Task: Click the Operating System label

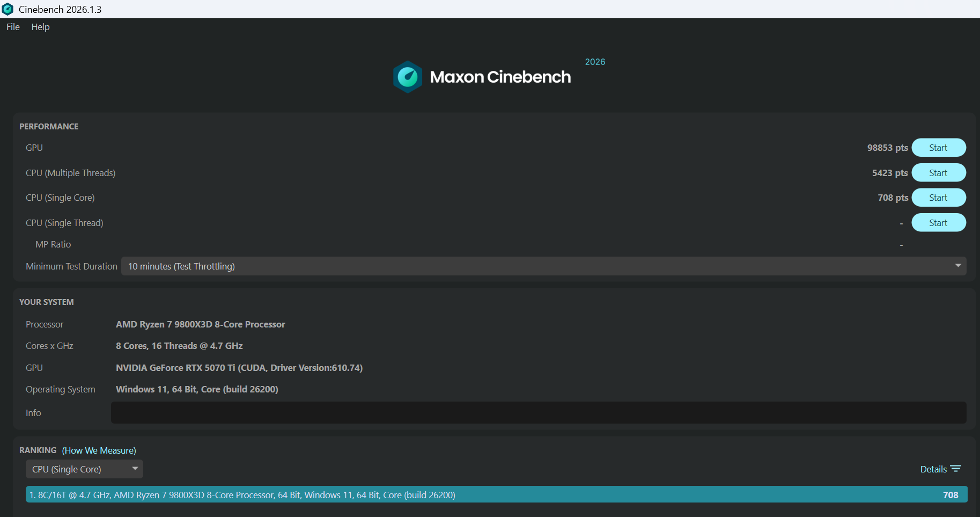Action: tap(61, 389)
